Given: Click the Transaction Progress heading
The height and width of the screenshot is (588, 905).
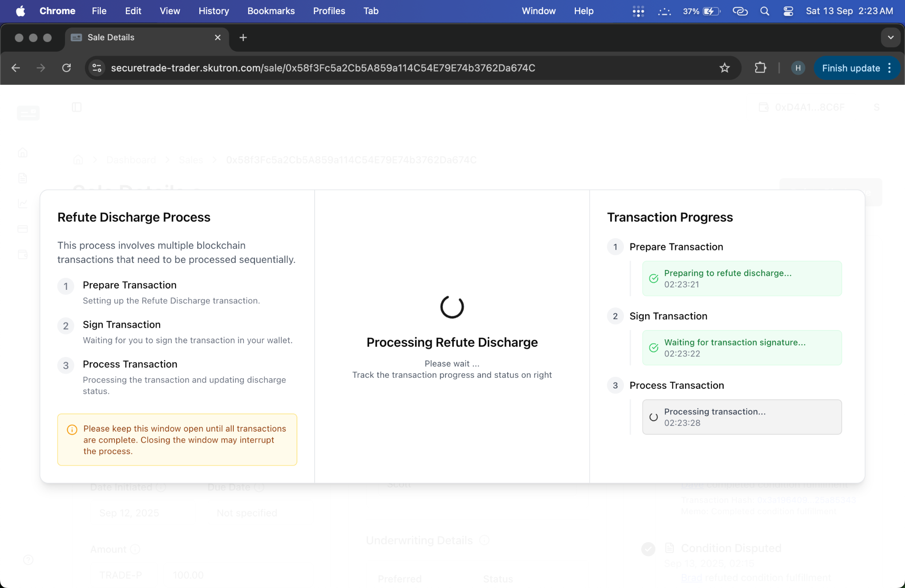Looking at the screenshot, I should [670, 217].
